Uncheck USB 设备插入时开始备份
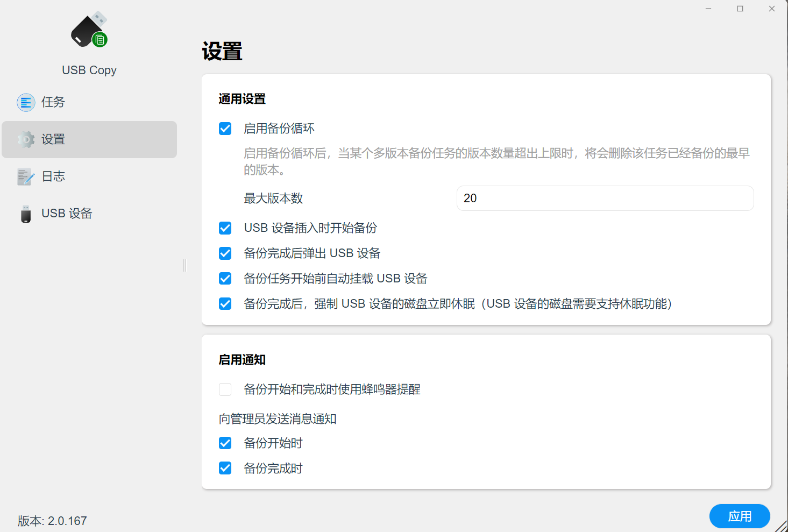This screenshot has height=532, width=788. (225, 228)
